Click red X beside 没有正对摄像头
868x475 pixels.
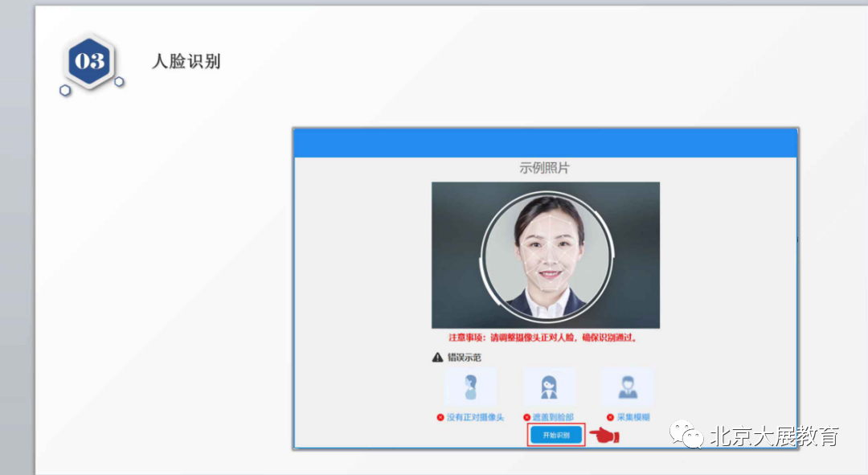pos(440,417)
